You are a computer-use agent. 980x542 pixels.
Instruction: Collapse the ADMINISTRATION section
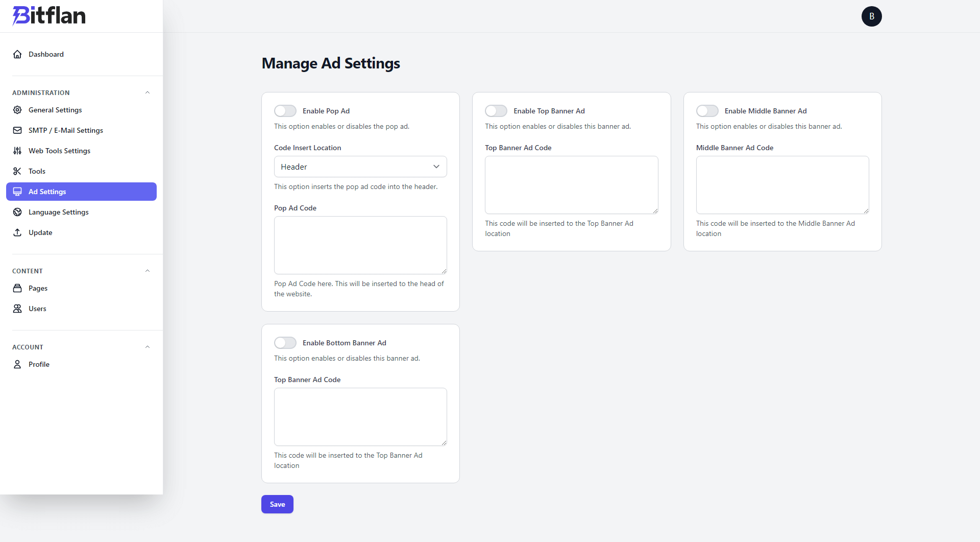[148, 92]
